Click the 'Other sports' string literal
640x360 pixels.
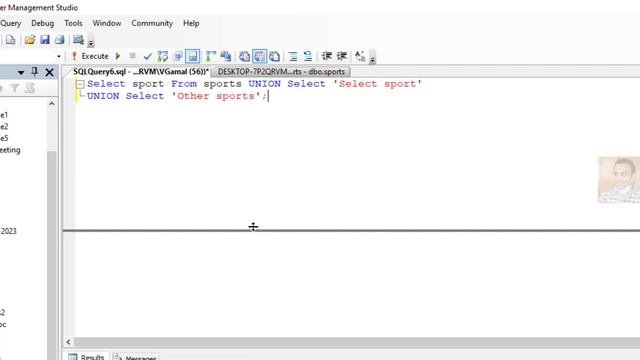pyautogui.click(x=216, y=96)
